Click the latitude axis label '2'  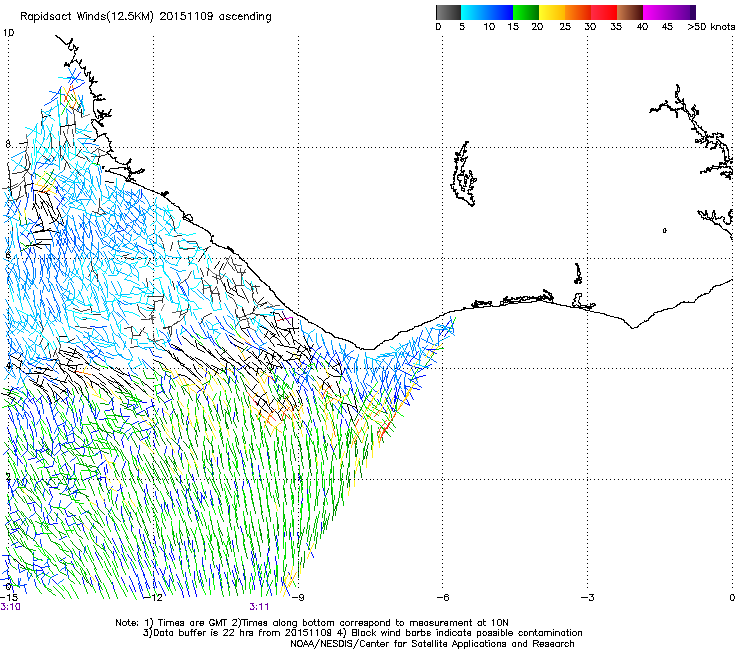[x=8, y=476]
